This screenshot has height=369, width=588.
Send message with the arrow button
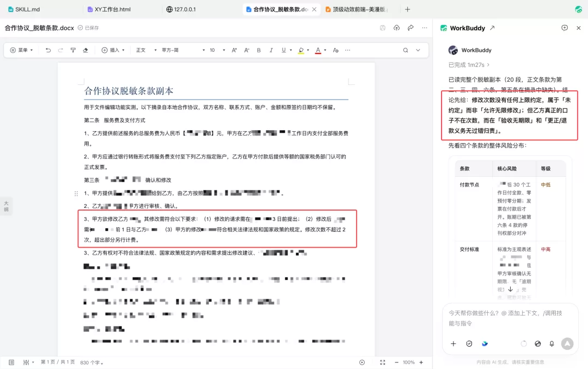(x=567, y=343)
